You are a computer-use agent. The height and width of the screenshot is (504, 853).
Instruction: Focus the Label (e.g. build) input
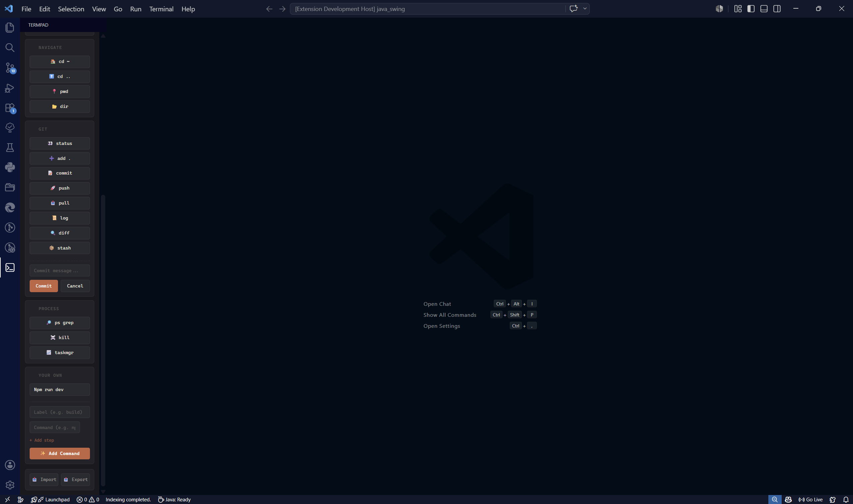tap(60, 412)
